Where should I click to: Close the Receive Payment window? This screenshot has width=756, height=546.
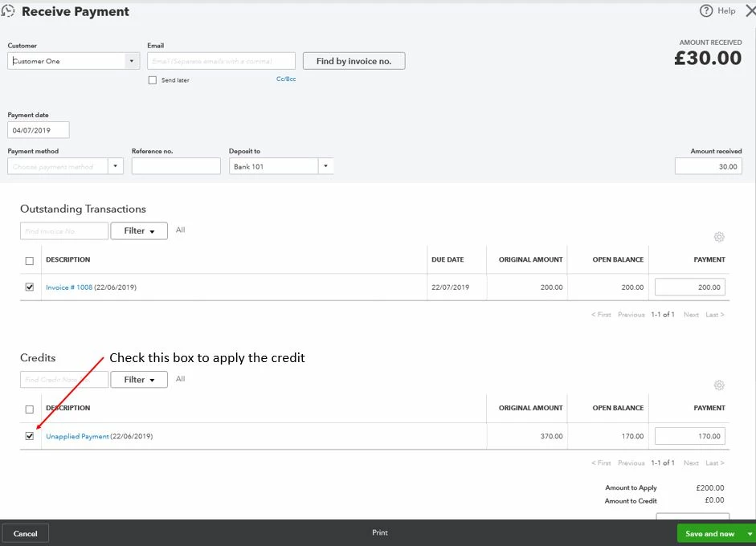pos(750,10)
